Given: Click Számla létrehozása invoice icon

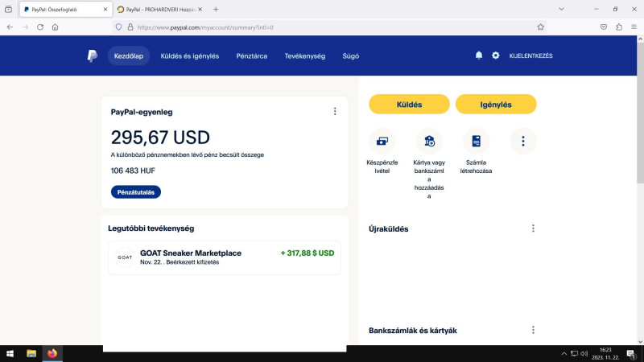Looking at the screenshot, I should pyautogui.click(x=476, y=142).
